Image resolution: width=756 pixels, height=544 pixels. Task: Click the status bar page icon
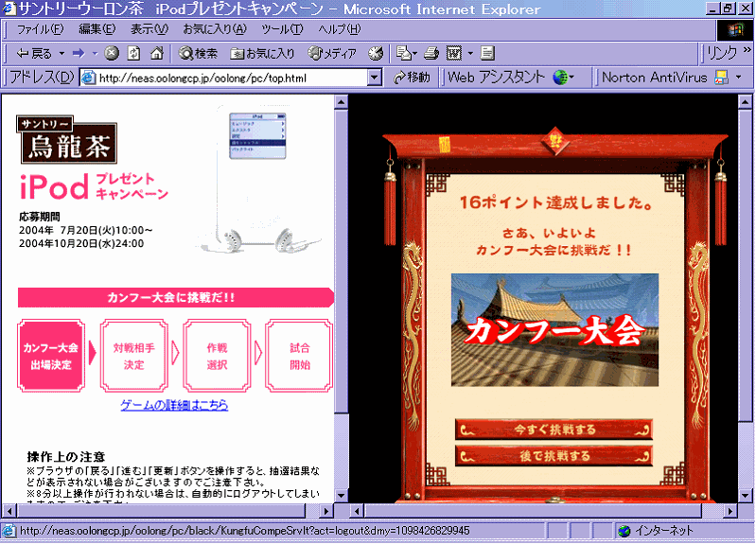coord(9,531)
